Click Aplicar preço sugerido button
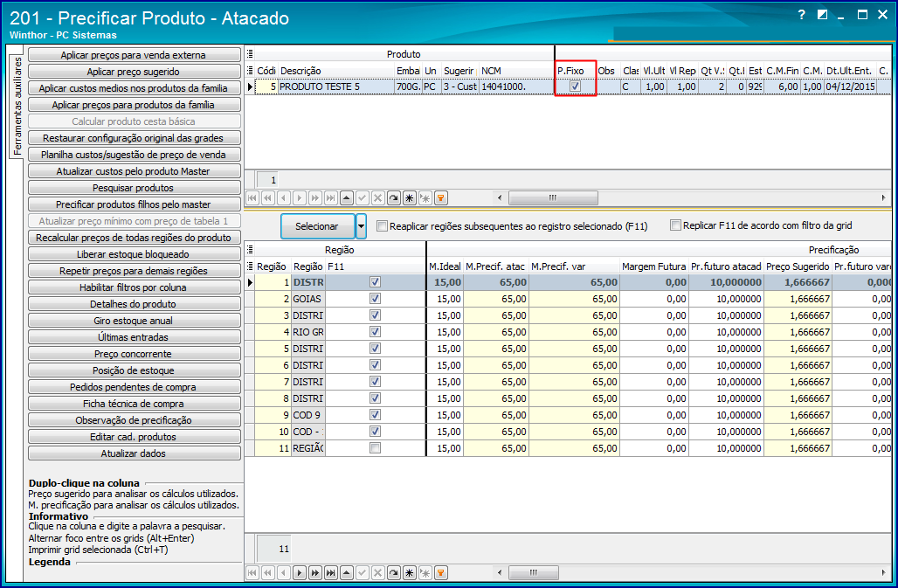 click(x=134, y=72)
